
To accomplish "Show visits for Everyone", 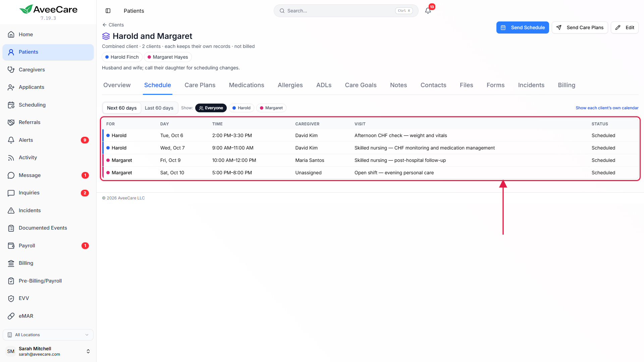I will tap(211, 108).
